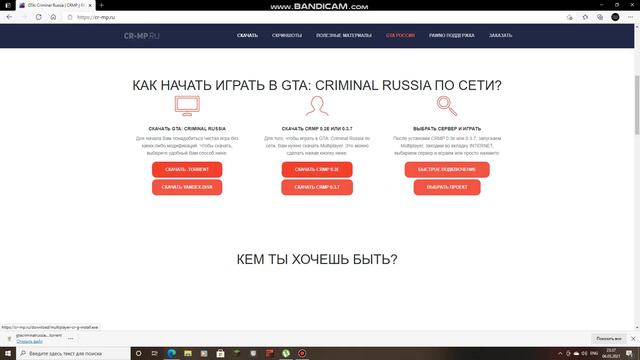Open the notification center icon

click(x=629, y=353)
